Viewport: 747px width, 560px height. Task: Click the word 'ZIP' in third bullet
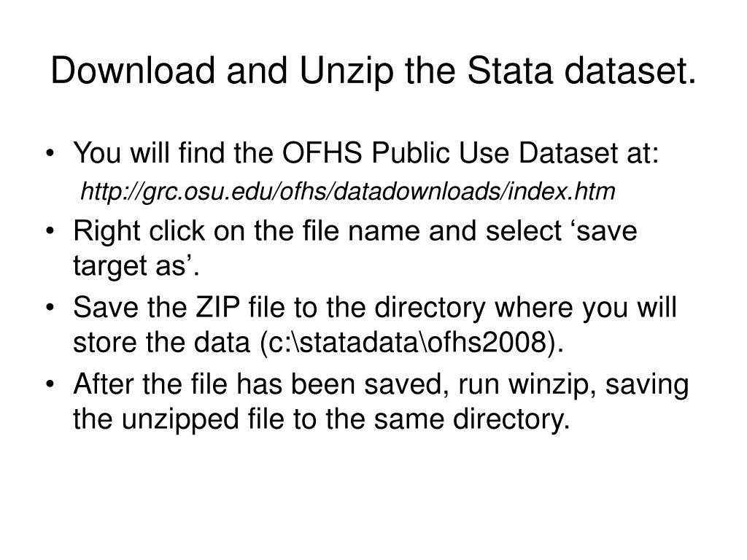point(217,307)
